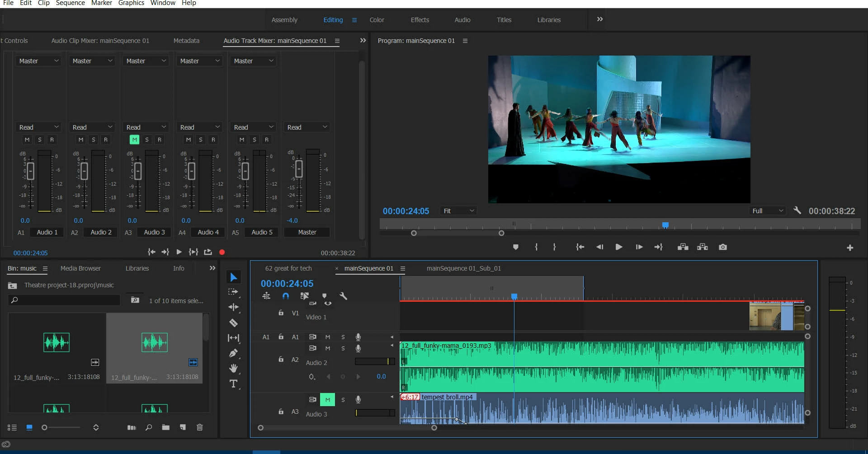Screen dimensions: 868x454
Task: Switch to the Color workspace tab
Action: pos(377,20)
